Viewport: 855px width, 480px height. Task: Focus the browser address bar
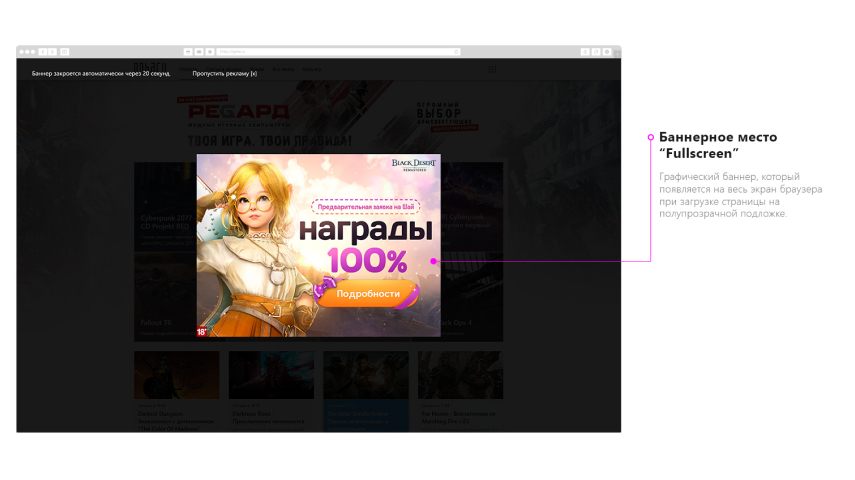339,52
